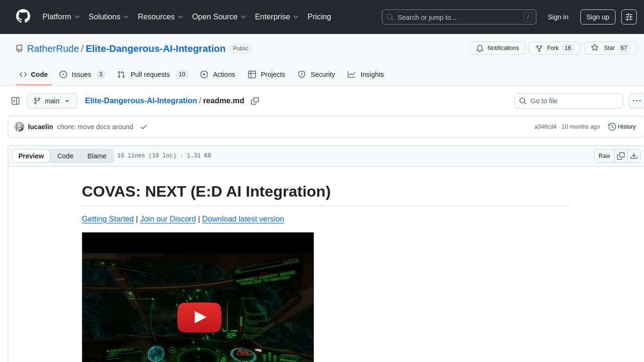View the 16 forks count
644x362 pixels.
568,48
